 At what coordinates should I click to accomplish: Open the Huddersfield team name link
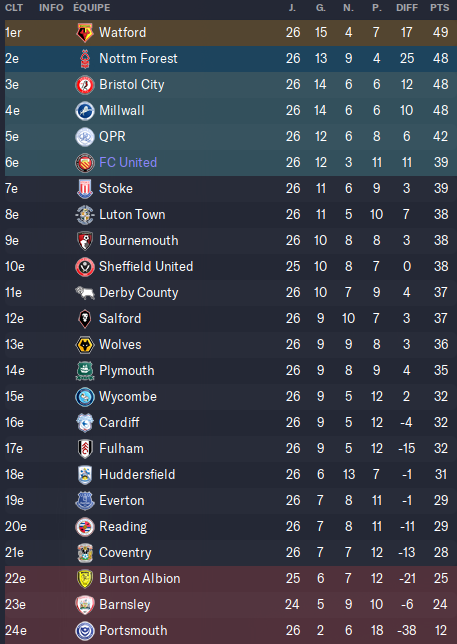[137, 475]
